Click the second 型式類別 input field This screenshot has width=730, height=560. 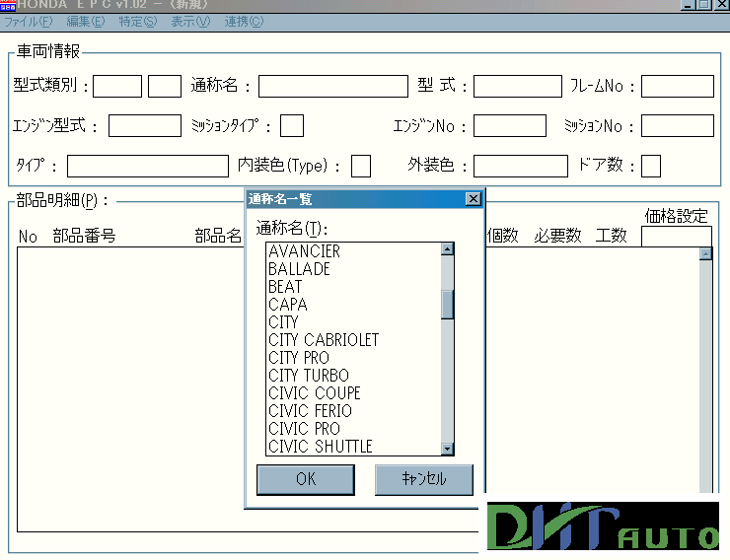coord(165,86)
